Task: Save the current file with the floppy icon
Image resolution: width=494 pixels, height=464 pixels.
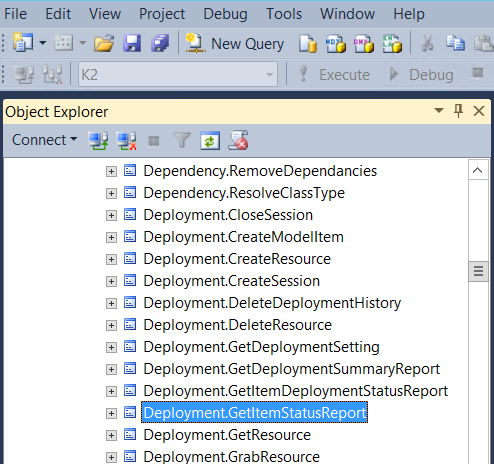Action: [x=132, y=43]
